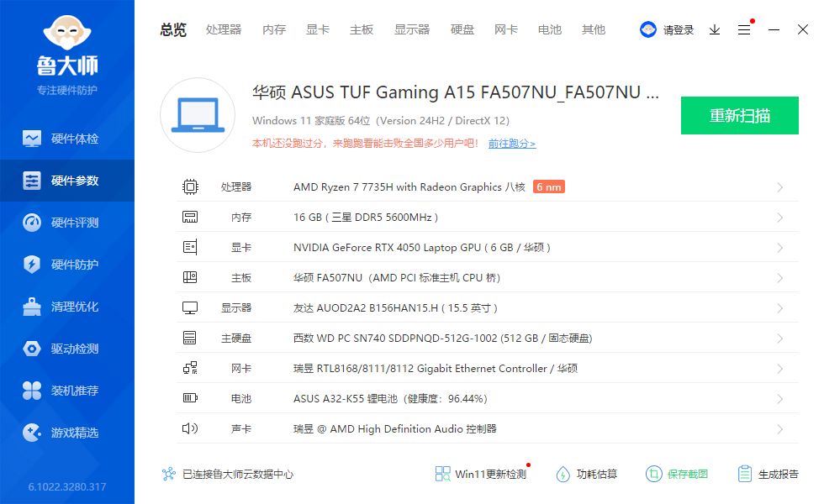
Task: Click the 生成报告 label
Action: [x=779, y=474]
